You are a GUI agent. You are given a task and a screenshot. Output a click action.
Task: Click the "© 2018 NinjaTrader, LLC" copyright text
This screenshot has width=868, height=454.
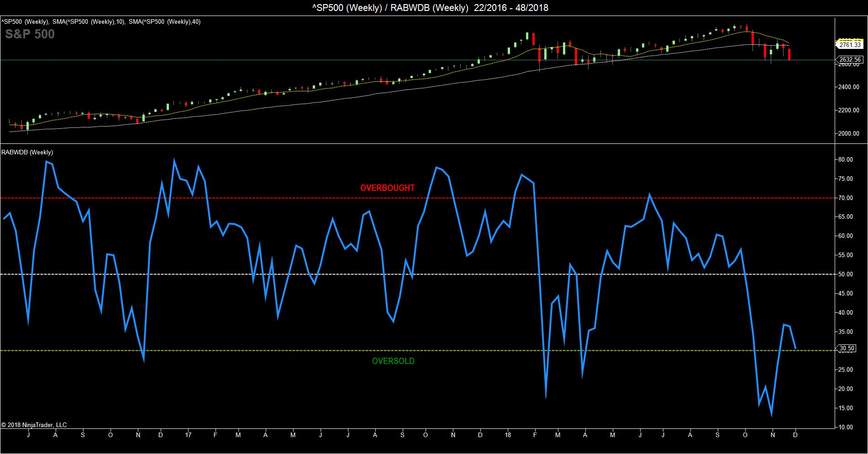[x=34, y=425]
